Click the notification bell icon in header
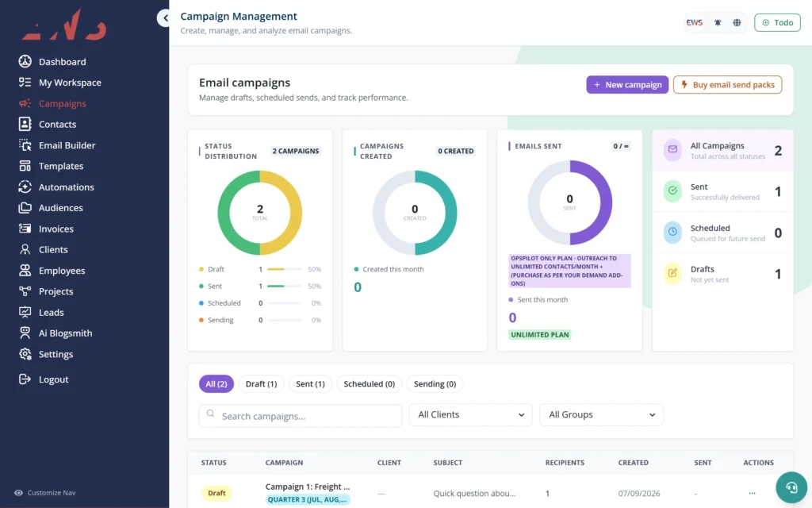 718,22
